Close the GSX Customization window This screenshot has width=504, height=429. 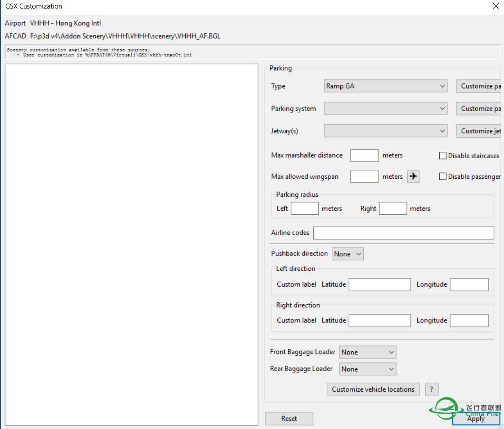pyautogui.click(x=495, y=6)
